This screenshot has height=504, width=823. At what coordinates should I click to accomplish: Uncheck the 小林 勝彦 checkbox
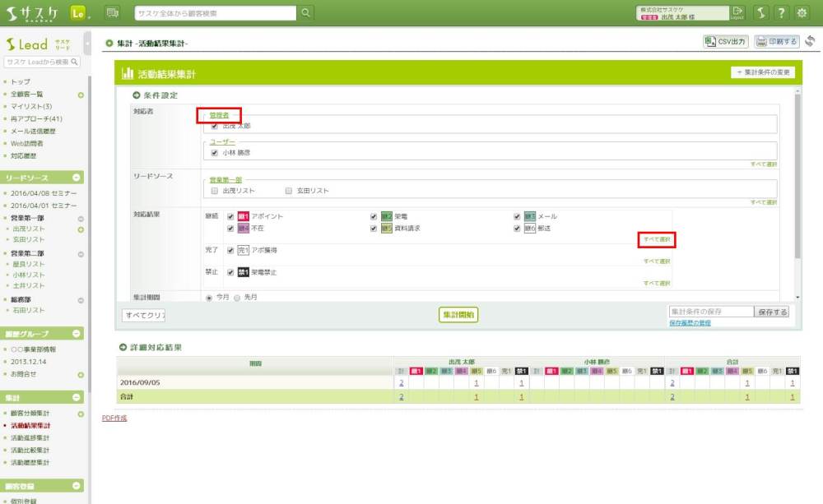point(214,153)
